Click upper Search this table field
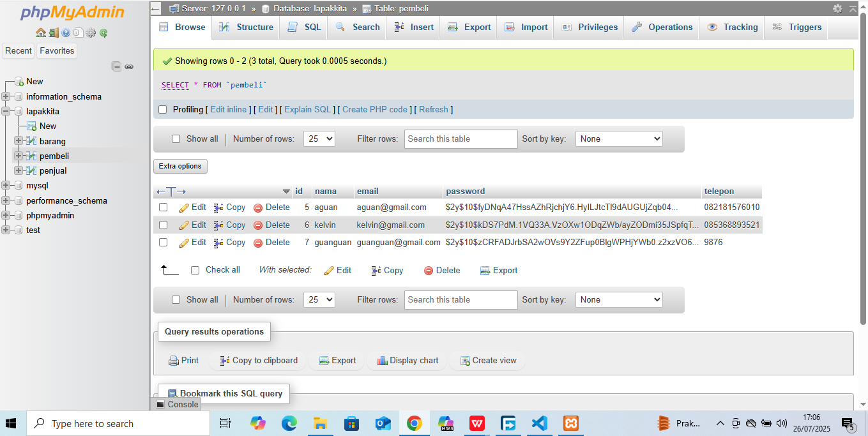This screenshot has height=436, width=868. 461,139
